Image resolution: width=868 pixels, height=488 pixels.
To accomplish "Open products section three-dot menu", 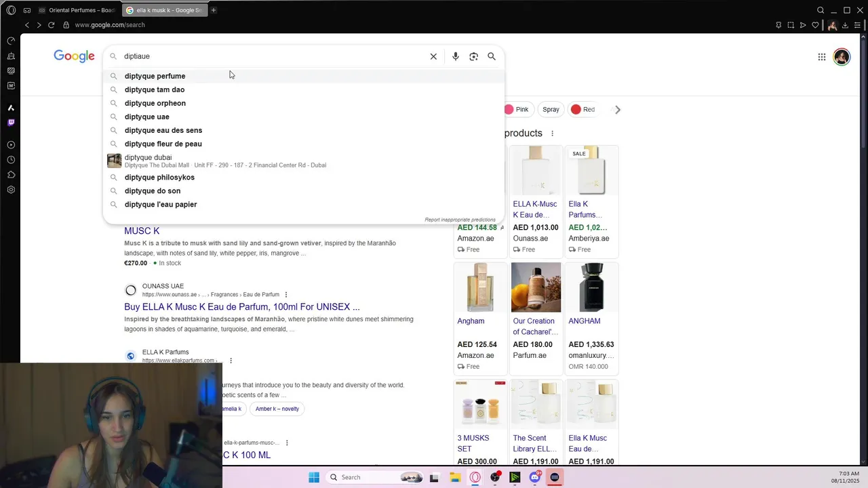I will coord(552,134).
